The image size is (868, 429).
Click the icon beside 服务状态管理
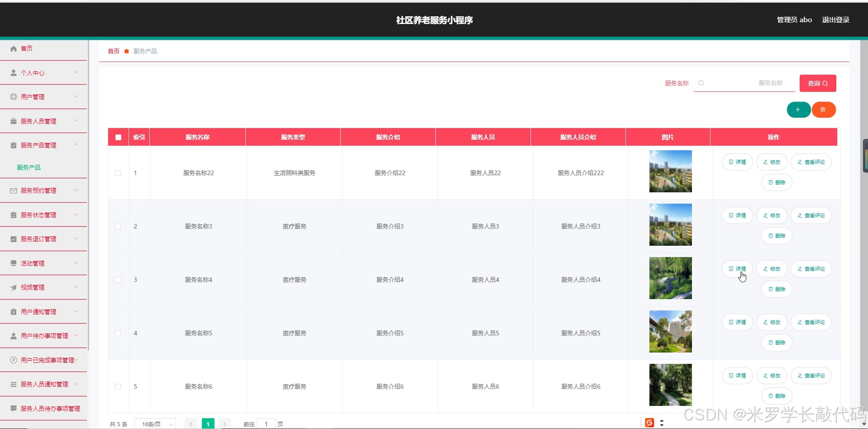pyautogui.click(x=14, y=215)
